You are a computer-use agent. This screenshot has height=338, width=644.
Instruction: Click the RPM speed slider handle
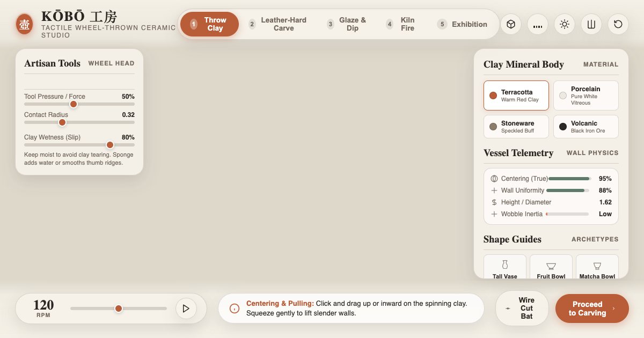119,308
